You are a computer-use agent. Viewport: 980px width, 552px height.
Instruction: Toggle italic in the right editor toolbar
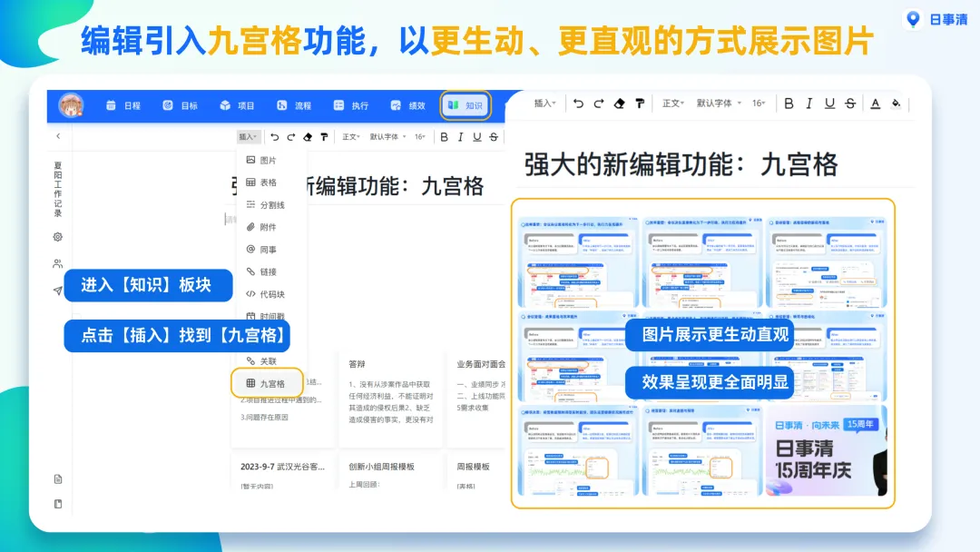tap(808, 103)
